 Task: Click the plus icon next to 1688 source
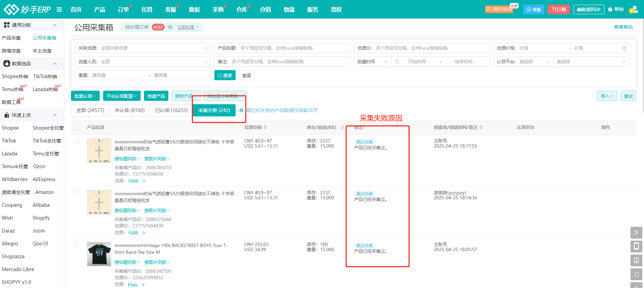pyautogui.click(x=144, y=181)
